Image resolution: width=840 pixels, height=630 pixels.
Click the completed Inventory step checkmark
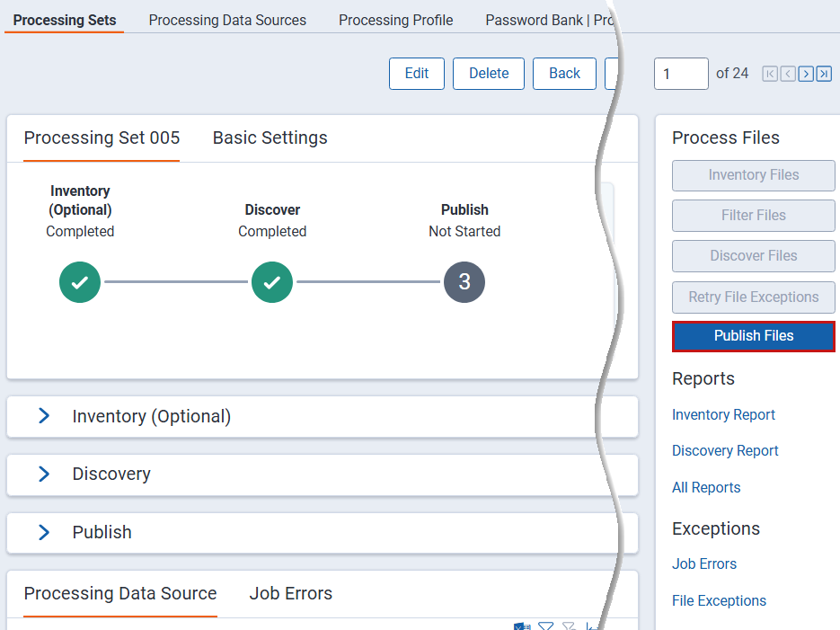coord(80,282)
